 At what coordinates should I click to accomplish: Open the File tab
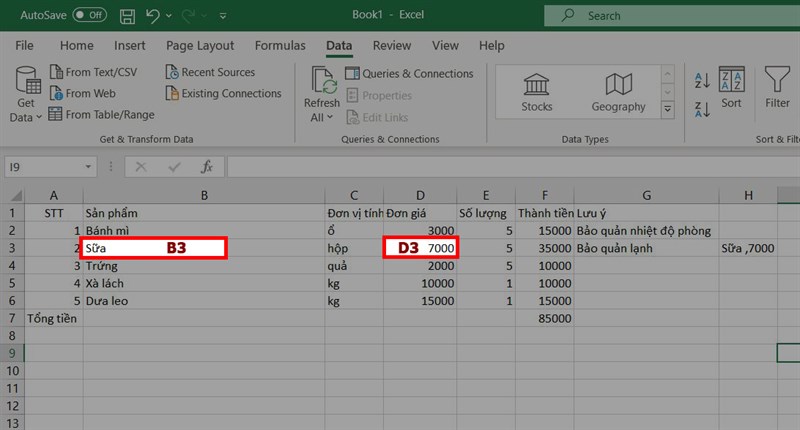pyautogui.click(x=24, y=45)
